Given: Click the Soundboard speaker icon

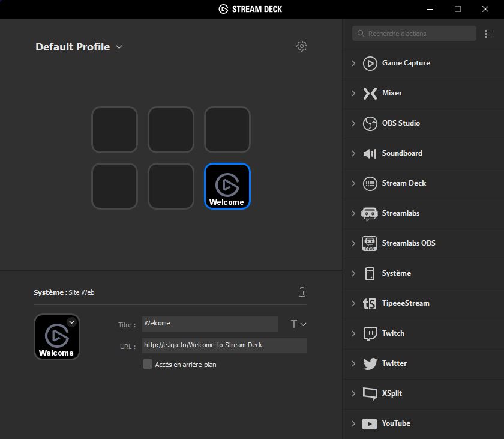Looking at the screenshot, I should point(370,153).
